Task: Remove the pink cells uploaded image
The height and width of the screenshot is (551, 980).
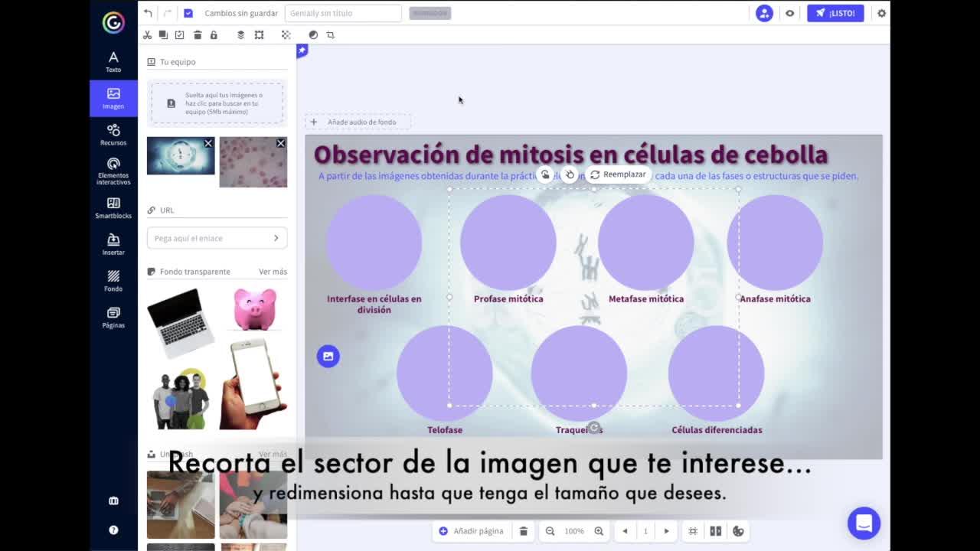Action: point(280,143)
